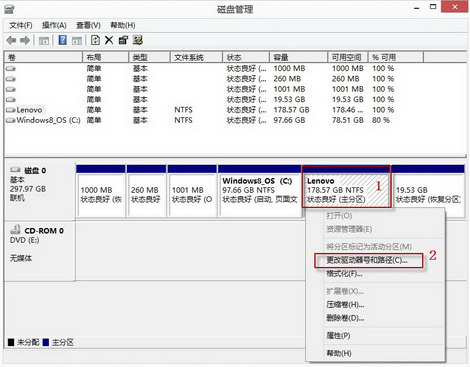Click the black 未分配 legend swatch
Image resolution: width=470 pixels, height=367 pixels.
[11, 342]
